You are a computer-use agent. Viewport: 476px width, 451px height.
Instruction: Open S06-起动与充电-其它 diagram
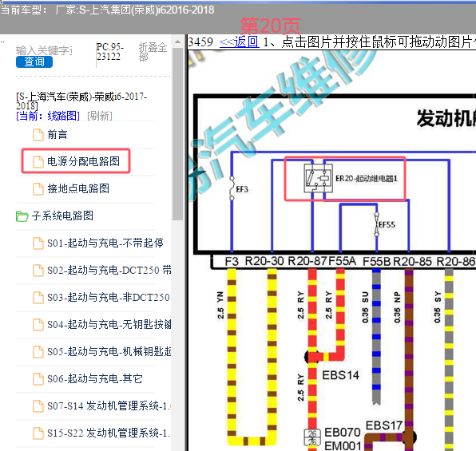(x=95, y=379)
